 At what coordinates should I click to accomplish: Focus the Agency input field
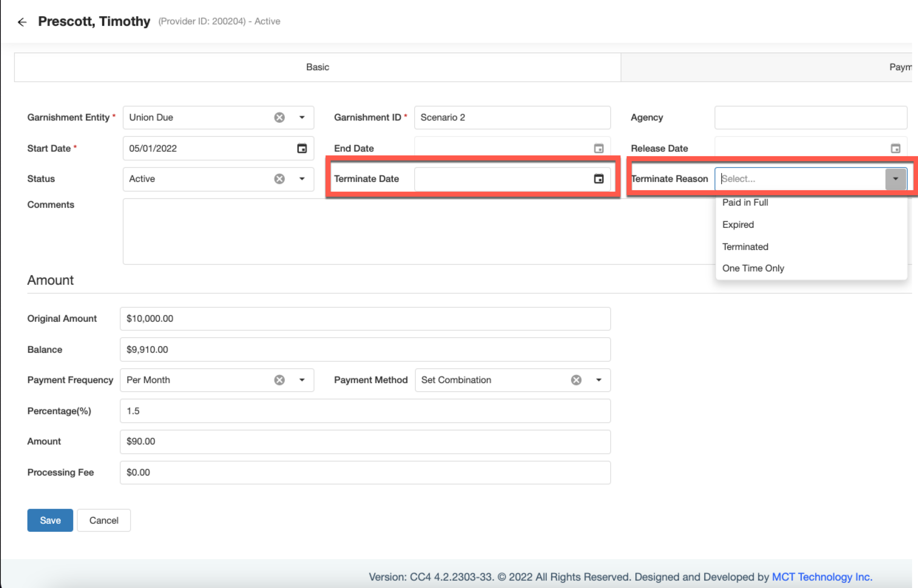pyautogui.click(x=811, y=117)
